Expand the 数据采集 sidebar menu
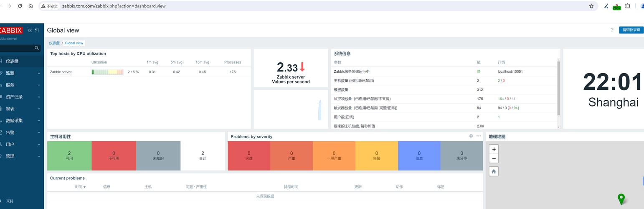Viewport: 644px width, 209px height. coord(22,121)
